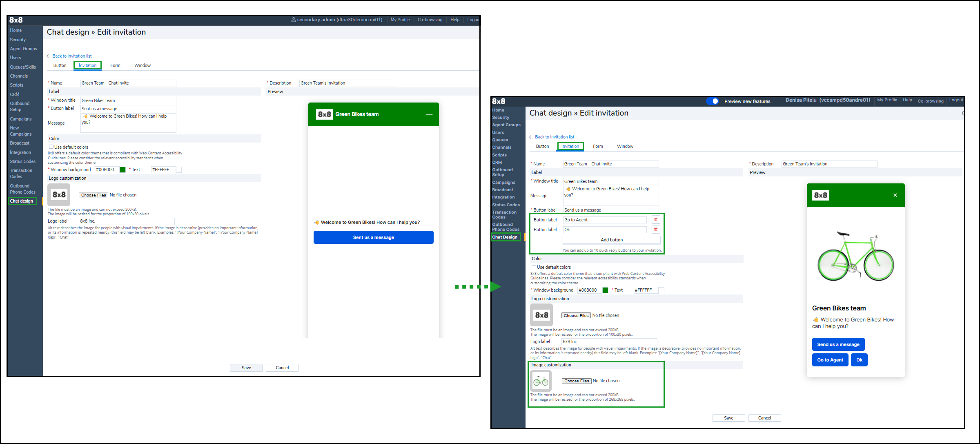Click the green bike image thumbnail

[x=541, y=381]
